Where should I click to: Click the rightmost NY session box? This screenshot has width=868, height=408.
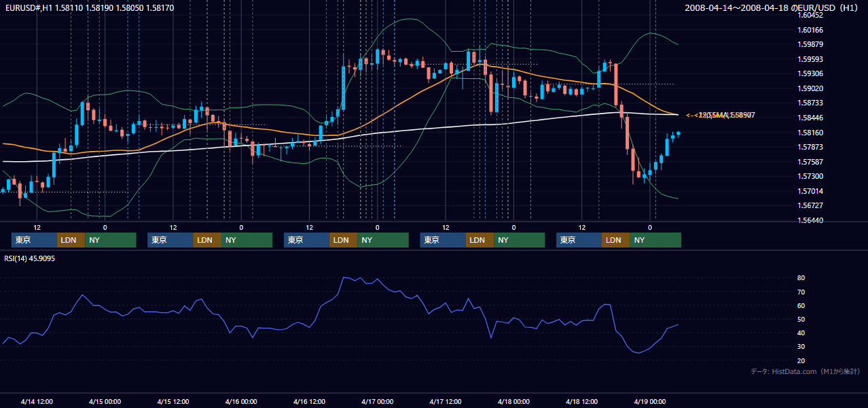point(655,240)
